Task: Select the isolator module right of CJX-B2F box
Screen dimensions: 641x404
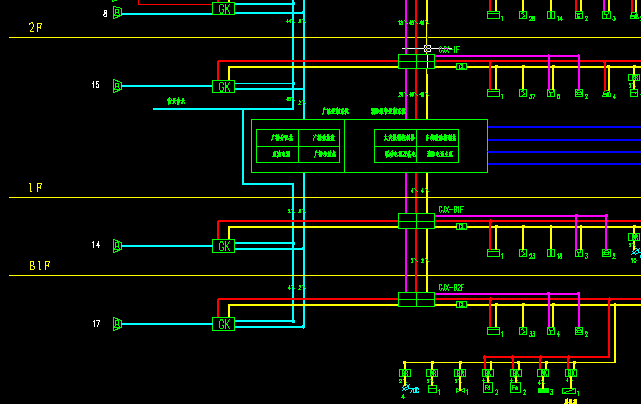Action: (462, 305)
